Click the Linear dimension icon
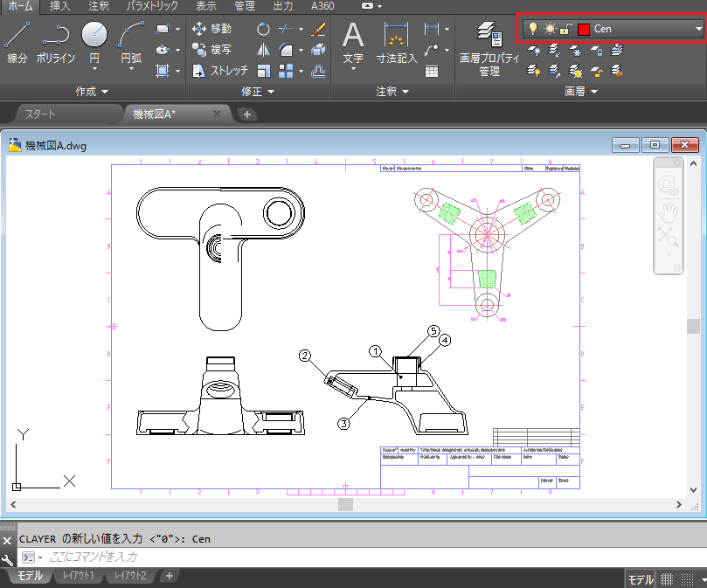 tap(432, 29)
